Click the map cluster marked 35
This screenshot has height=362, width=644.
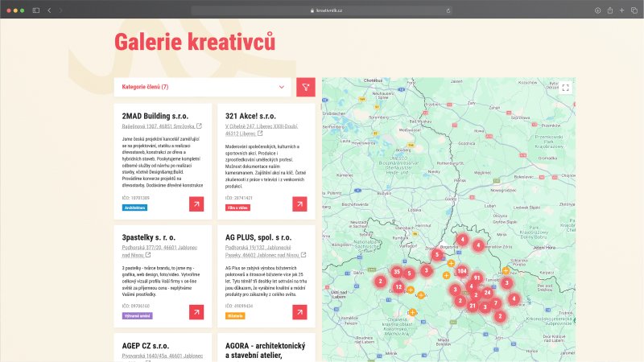(x=396, y=272)
